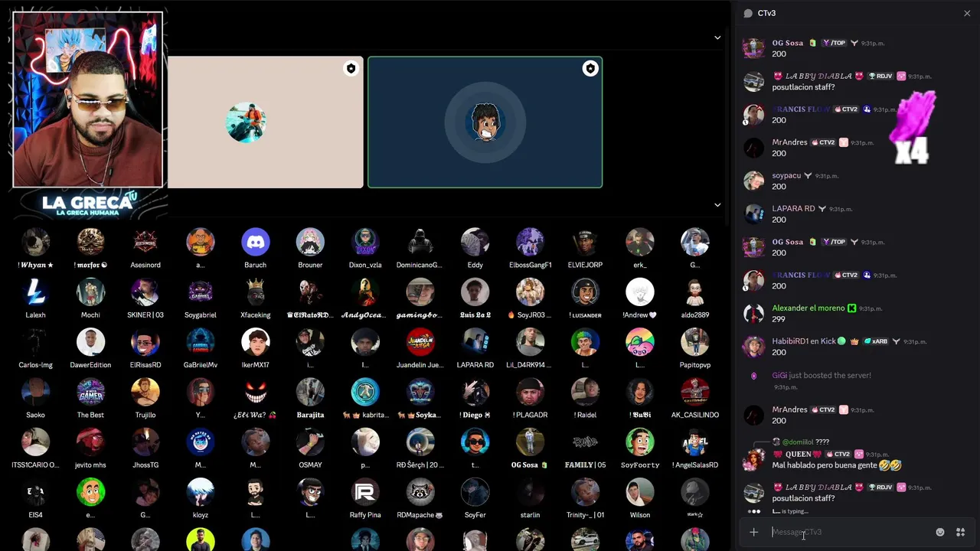Open The Best's gamer avatar

pos(90,392)
